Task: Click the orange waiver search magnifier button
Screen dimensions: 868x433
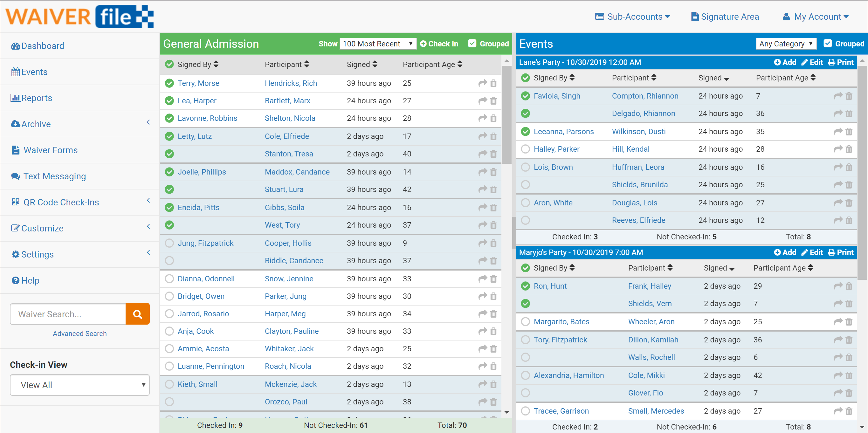Action: click(x=137, y=314)
